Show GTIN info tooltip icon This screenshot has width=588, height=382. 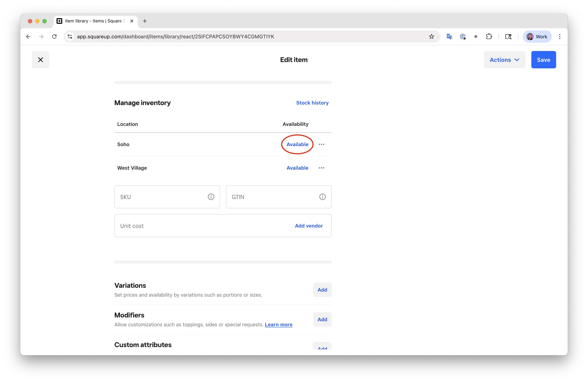[322, 197]
